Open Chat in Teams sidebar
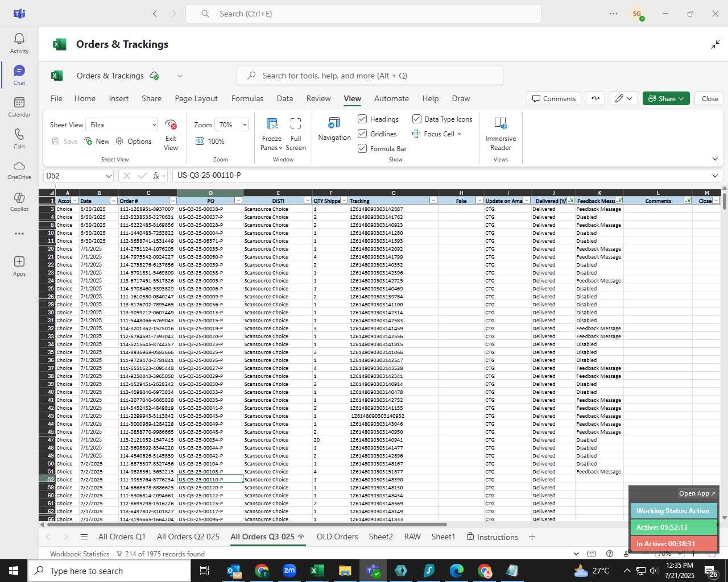Viewport: 728px width, 582px height. tap(19, 75)
